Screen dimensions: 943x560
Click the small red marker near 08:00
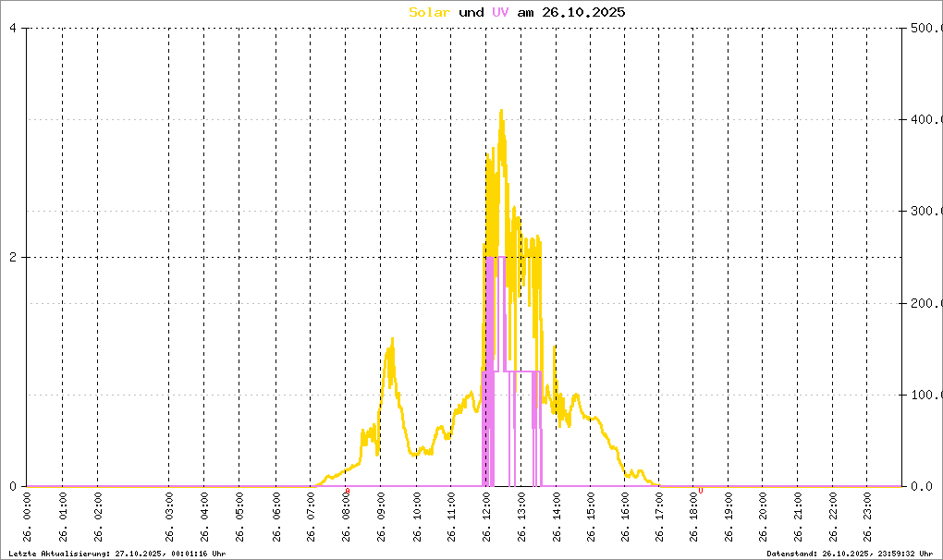tap(347, 492)
